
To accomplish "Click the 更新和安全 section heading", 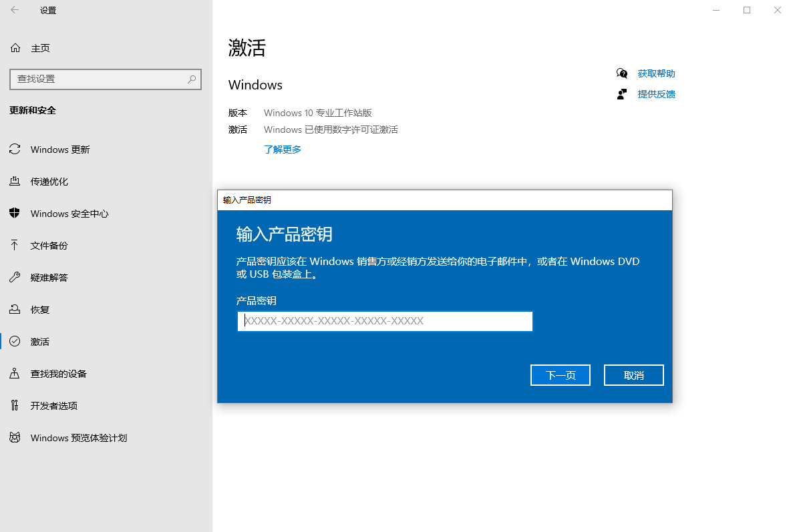I will pyautogui.click(x=32, y=110).
